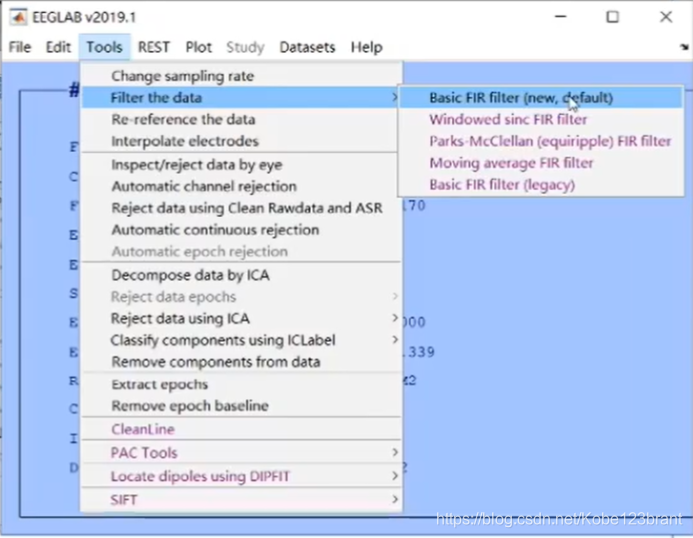The image size is (693, 538).
Task: Choose Basic FIR filter (new, default)
Action: click(541, 98)
